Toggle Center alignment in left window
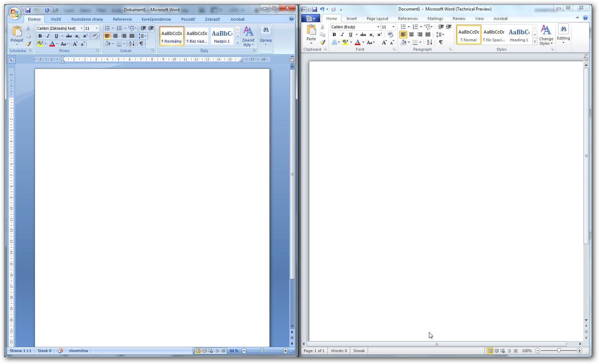 115,36
